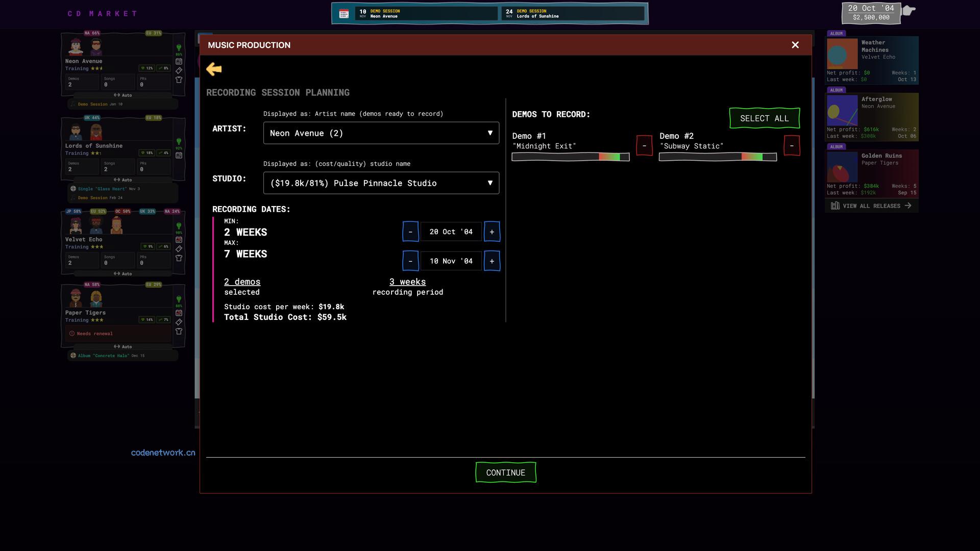Open Lords of Sunshine calendar icon
Screen dimensions: 980x551
179,155
